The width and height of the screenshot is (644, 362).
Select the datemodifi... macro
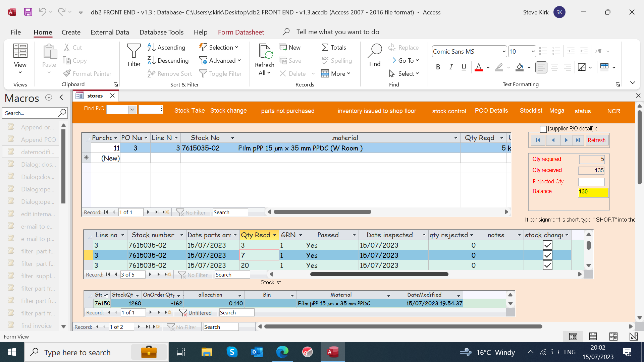coord(31,152)
